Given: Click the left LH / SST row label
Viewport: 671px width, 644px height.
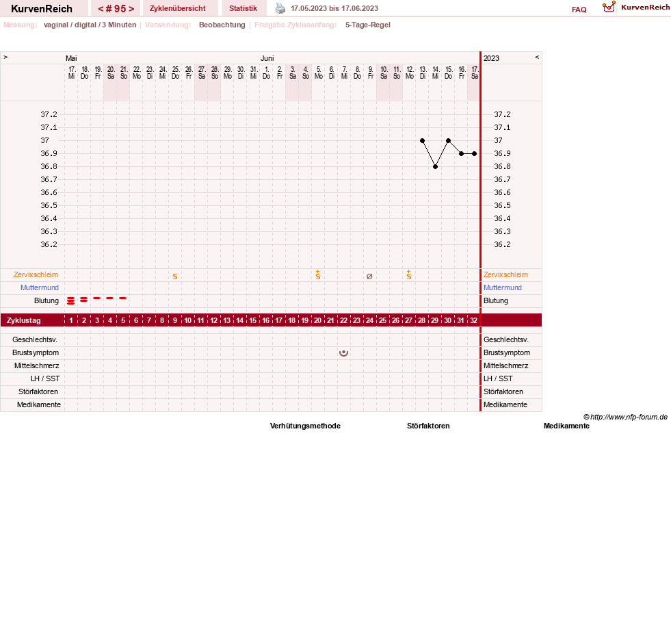Looking at the screenshot, I should 45,378.
